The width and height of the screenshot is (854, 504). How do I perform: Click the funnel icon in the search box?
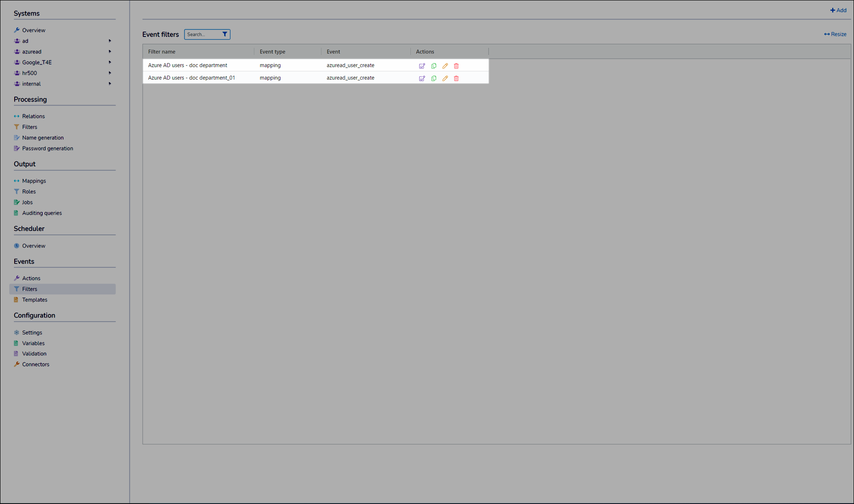[225, 34]
